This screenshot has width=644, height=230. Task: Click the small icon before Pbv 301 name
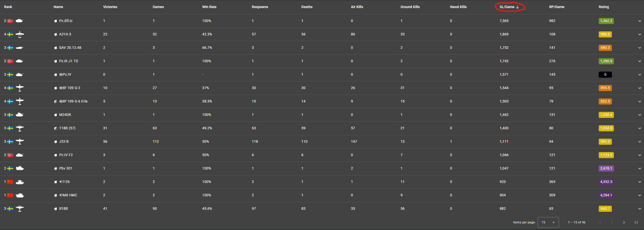(55, 169)
